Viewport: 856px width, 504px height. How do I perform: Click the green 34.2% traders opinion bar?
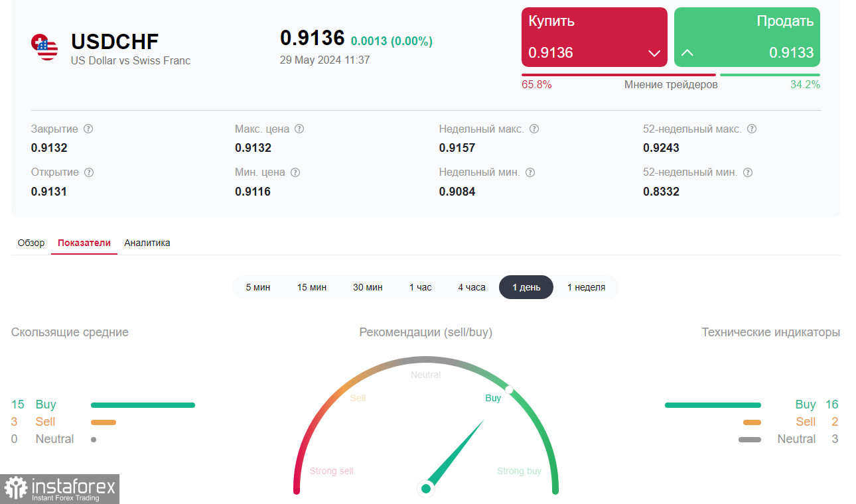click(x=770, y=75)
